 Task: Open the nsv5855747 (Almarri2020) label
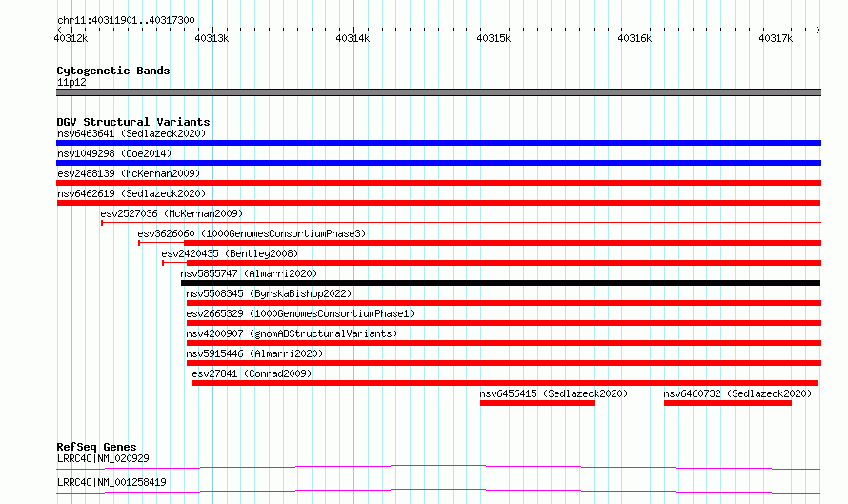point(249,273)
